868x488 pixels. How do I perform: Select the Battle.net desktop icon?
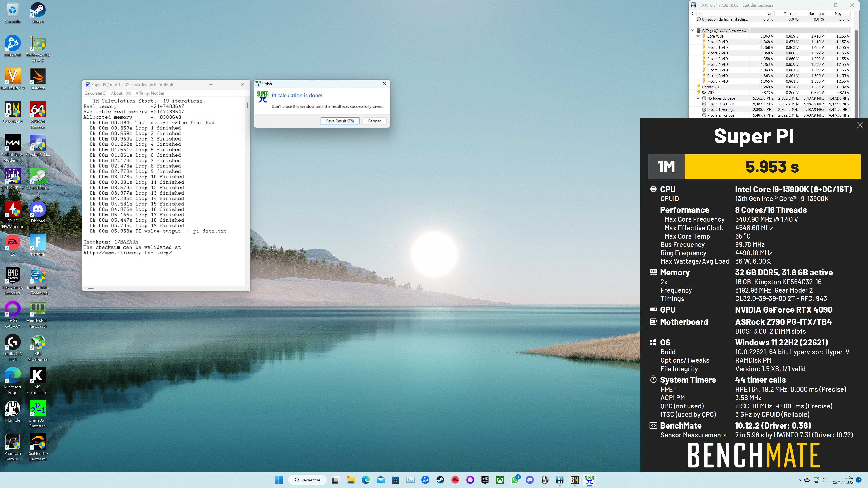(x=12, y=46)
